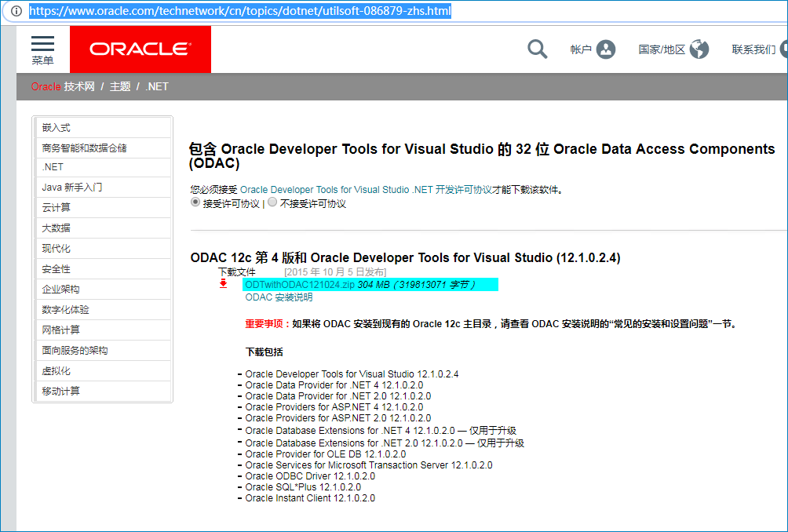Image resolution: width=788 pixels, height=532 pixels.
Task: Click the URL in the address bar
Action: coord(239,10)
